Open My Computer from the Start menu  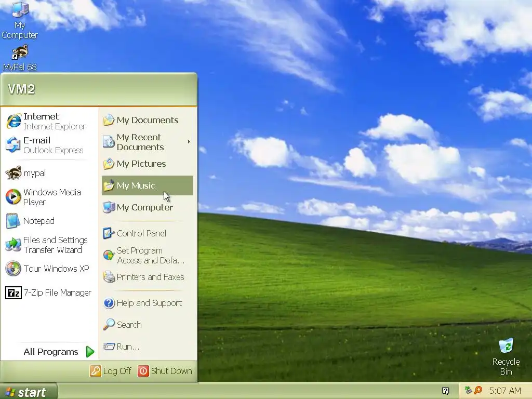(x=148, y=207)
